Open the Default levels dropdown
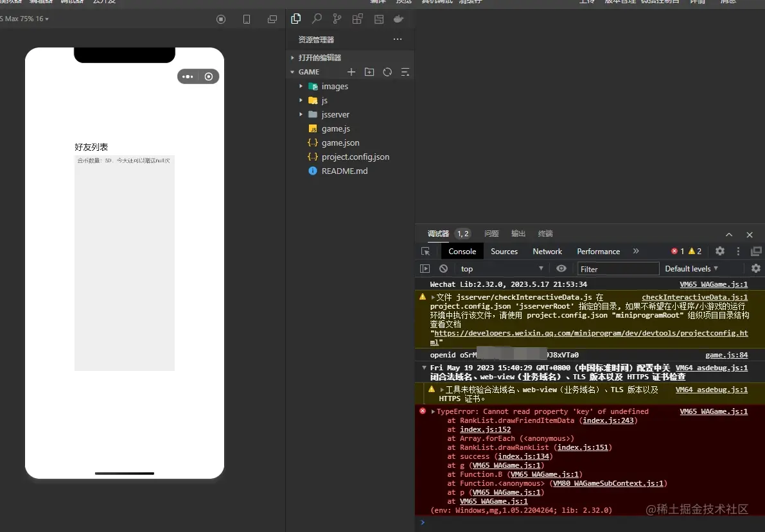Image resolution: width=765 pixels, height=532 pixels. point(691,269)
